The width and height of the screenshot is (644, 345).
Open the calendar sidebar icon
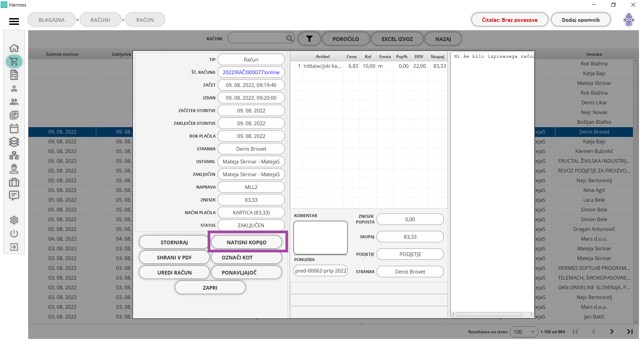pyautogui.click(x=14, y=129)
